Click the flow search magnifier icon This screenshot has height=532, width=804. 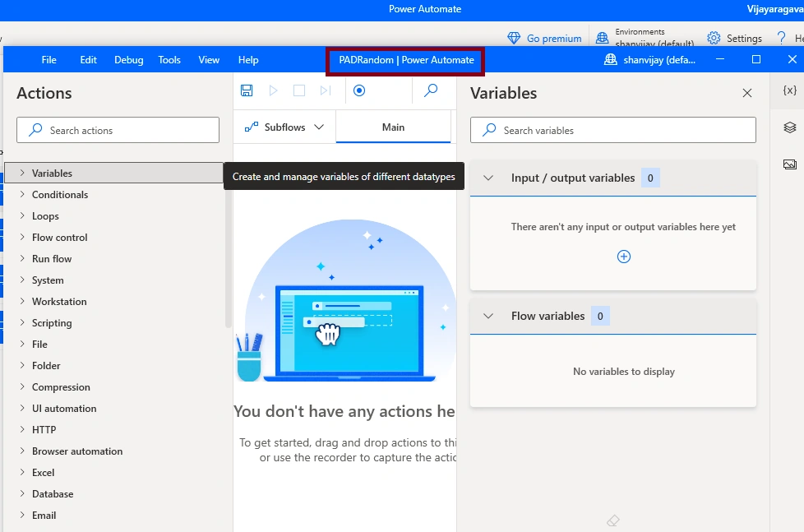point(431,90)
